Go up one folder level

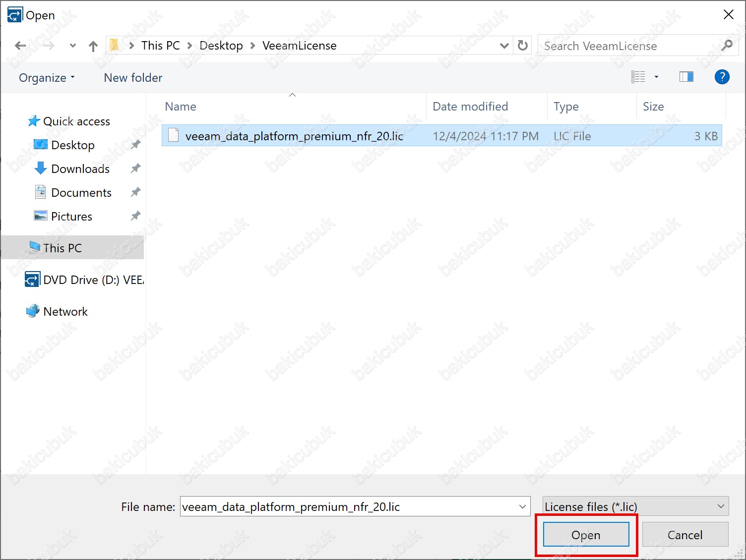pyautogui.click(x=93, y=46)
